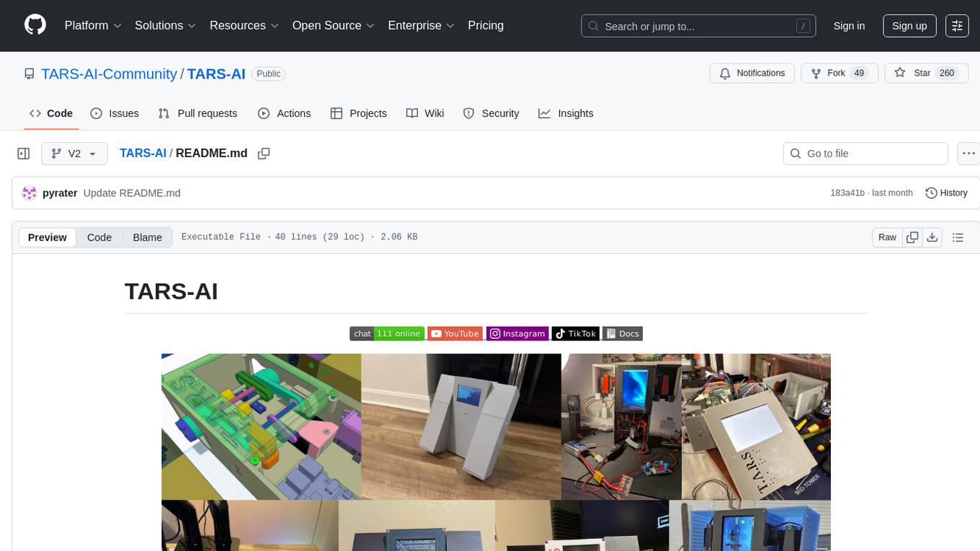Screen dimensions: 980x551
Task: Download the raw file
Action: tap(932, 237)
